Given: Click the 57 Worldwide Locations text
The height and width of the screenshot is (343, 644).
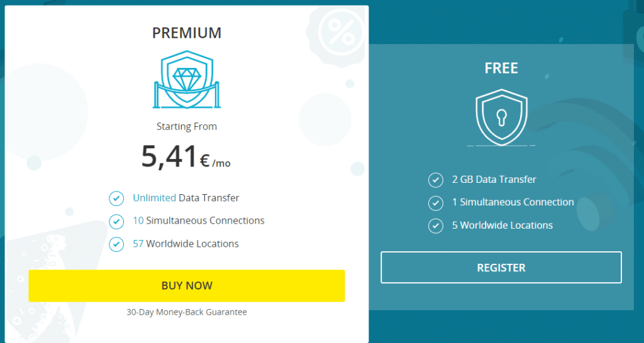Looking at the screenshot, I should (x=186, y=244).
